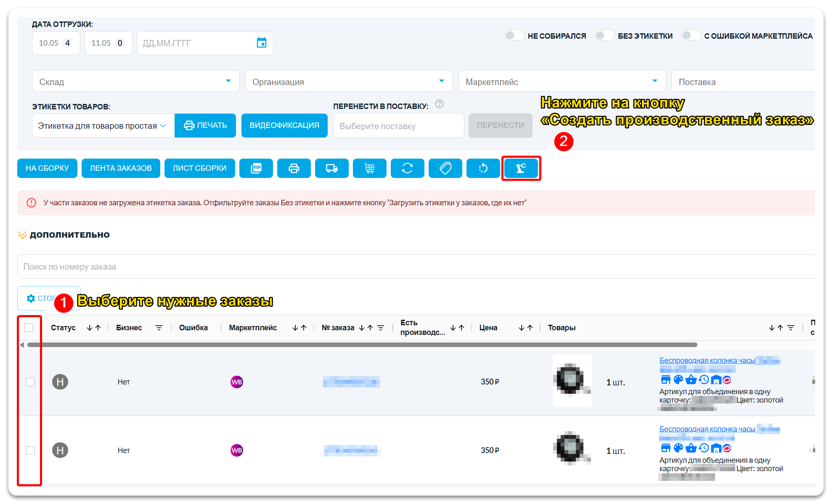This screenshot has height=504, width=832.
Task: Click the filter icon in Бизнес column
Action: [159, 328]
